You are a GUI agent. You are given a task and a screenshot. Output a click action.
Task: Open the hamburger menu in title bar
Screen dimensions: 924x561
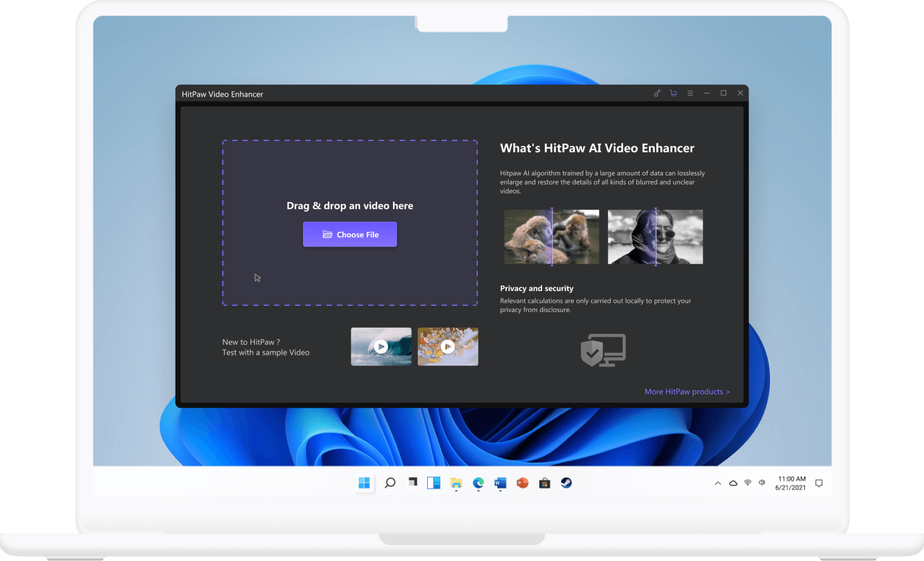[x=690, y=93]
